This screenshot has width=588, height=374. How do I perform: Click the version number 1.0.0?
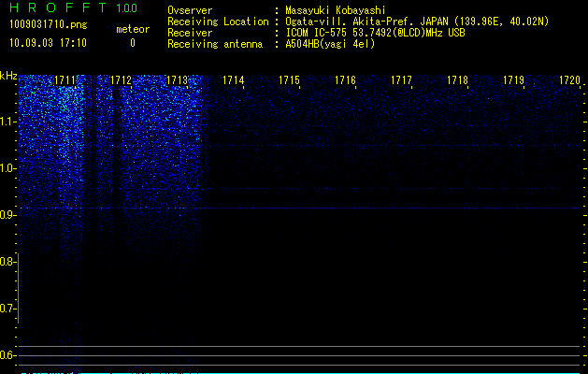tap(127, 8)
